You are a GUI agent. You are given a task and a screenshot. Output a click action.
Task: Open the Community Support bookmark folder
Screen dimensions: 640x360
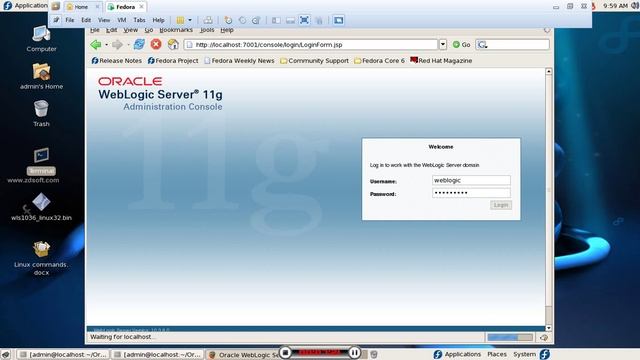click(315, 60)
